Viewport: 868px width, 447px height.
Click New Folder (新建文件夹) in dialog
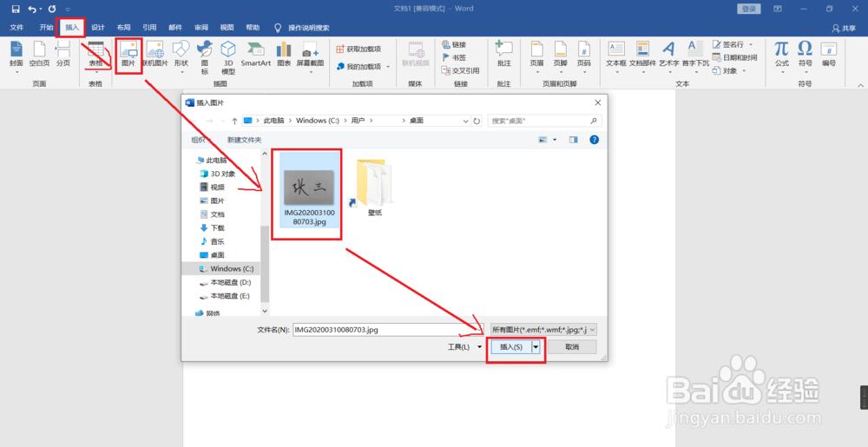(x=244, y=140)
